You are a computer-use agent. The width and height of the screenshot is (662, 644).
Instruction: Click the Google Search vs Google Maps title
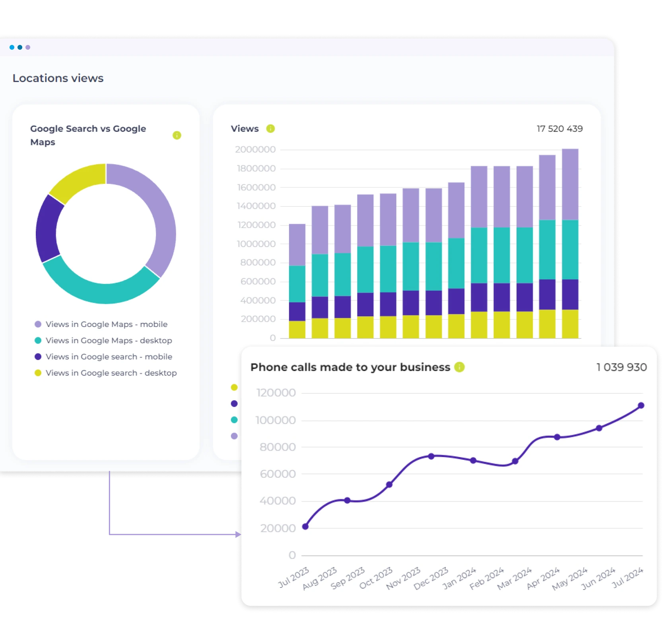pyautogui.click(x=88, y=135)
